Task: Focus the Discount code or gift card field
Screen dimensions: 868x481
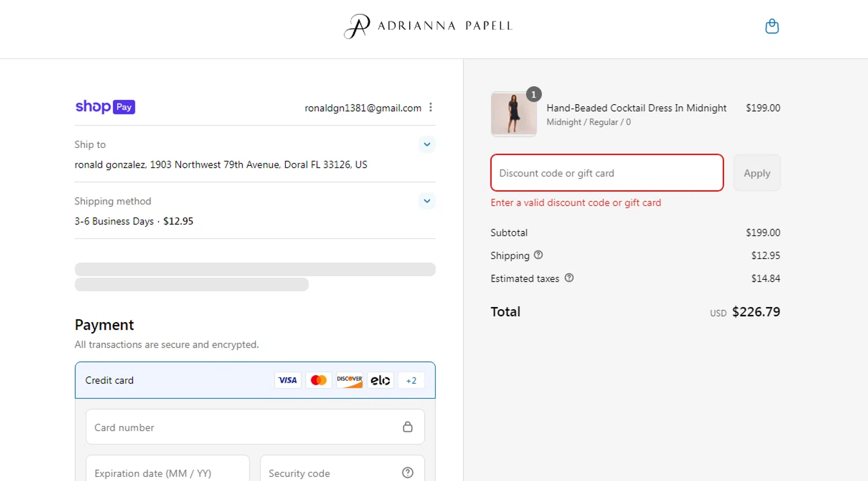Action: pos(607,173)
